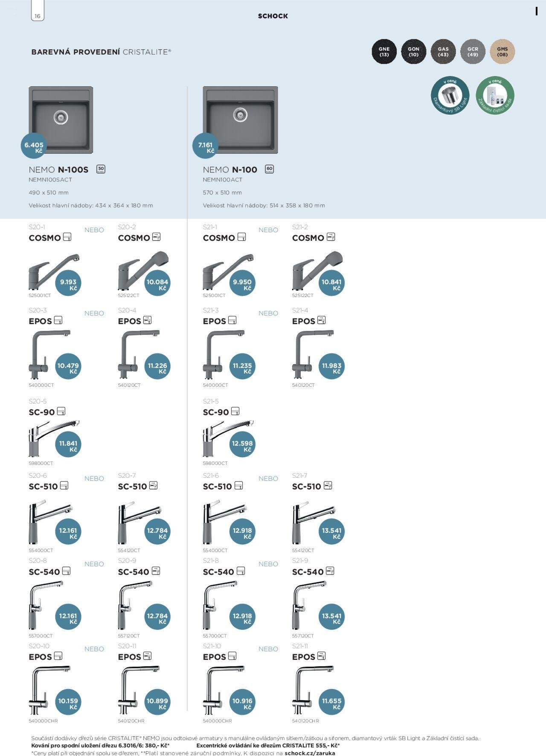This screenshot has width=546, height=756.
Task: Select the 11.655 Kč EPOS price badge
Action: coord(331,701)
